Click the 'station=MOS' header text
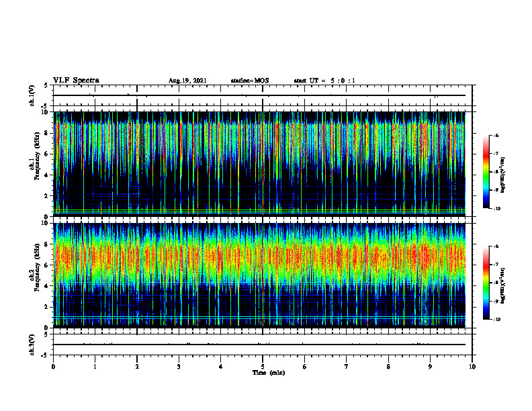This screenshot has height=411, width=532. click(250, 81)
